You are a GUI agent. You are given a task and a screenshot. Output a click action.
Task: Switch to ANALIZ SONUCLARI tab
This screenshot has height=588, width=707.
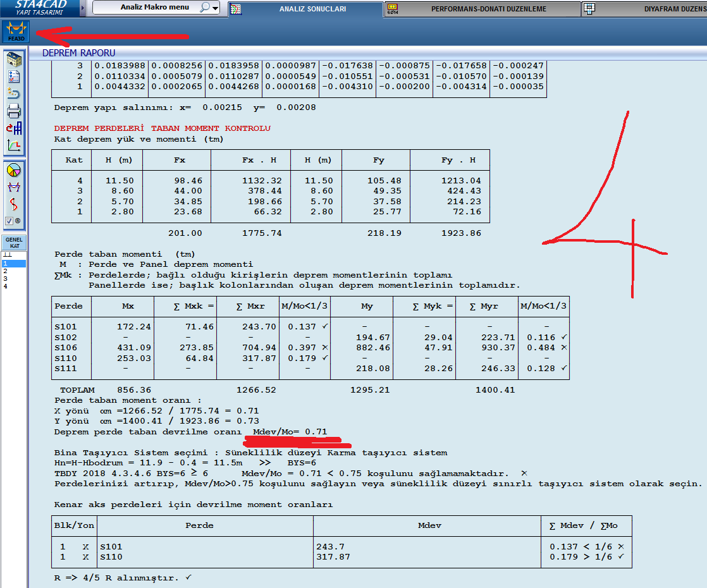coord(312,9)
